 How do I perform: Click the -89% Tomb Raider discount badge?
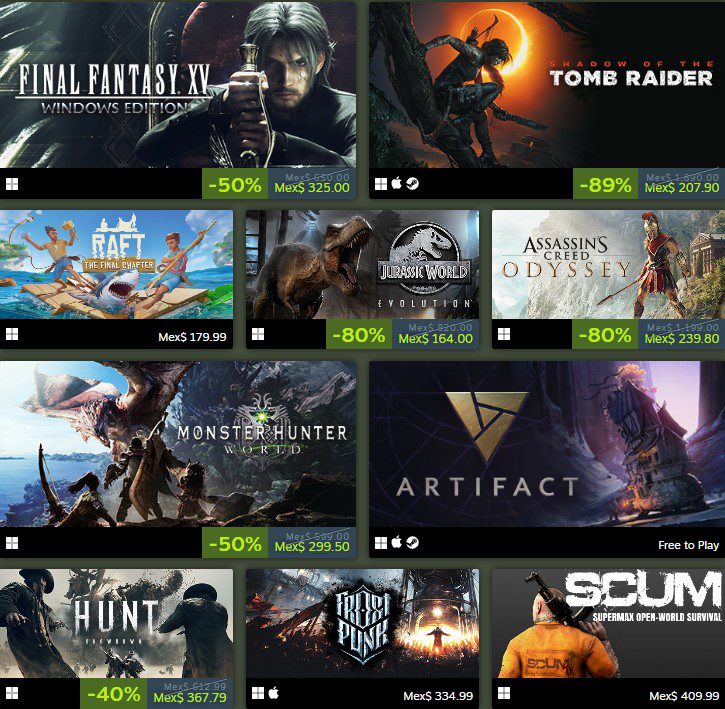click(605, 184)
